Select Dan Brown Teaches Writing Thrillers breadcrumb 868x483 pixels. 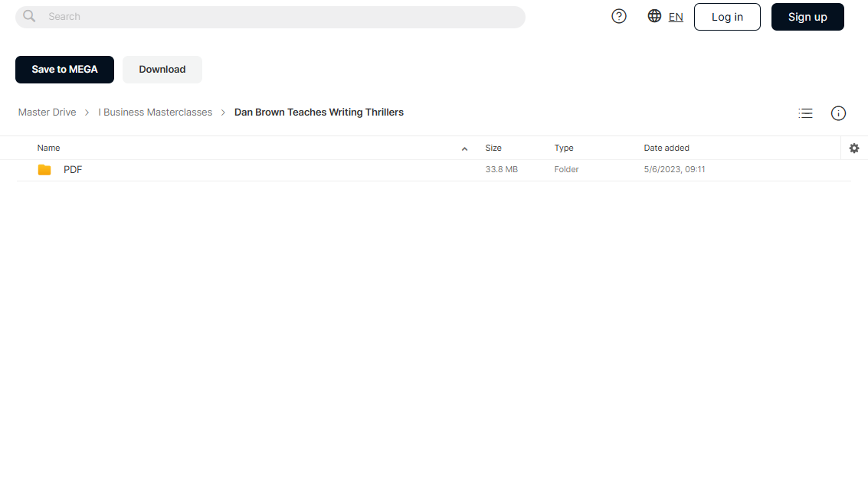tap(319, 113)
